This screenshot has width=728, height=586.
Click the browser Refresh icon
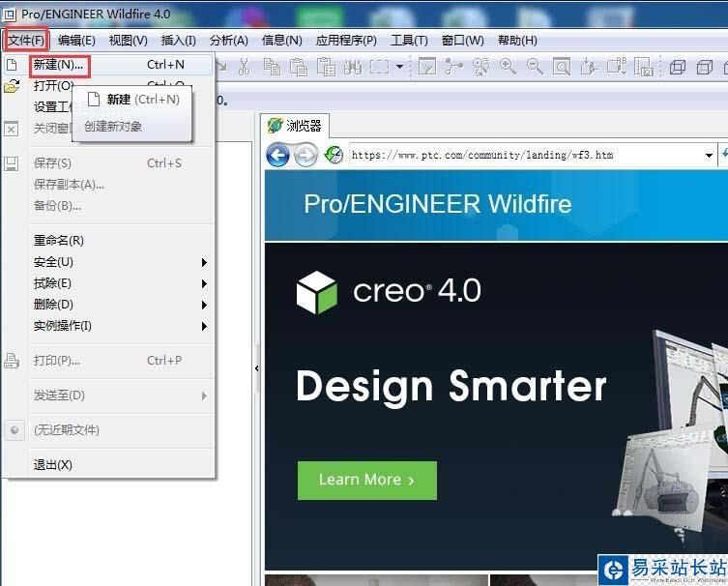(x=334, y=155)
